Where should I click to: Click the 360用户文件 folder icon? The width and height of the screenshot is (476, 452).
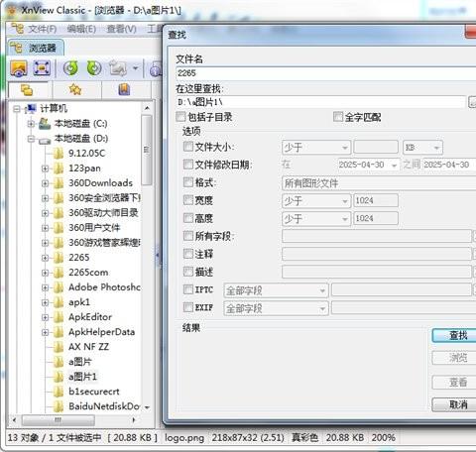click(59, 228)
